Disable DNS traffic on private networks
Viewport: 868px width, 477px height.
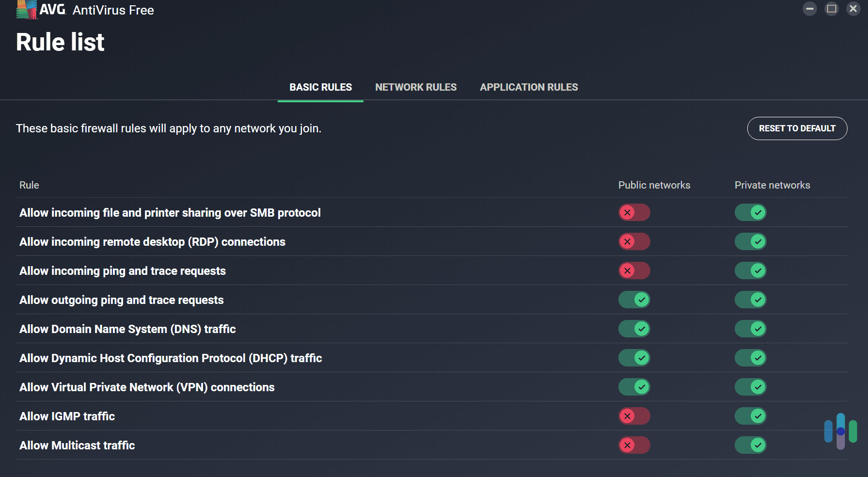750,329
